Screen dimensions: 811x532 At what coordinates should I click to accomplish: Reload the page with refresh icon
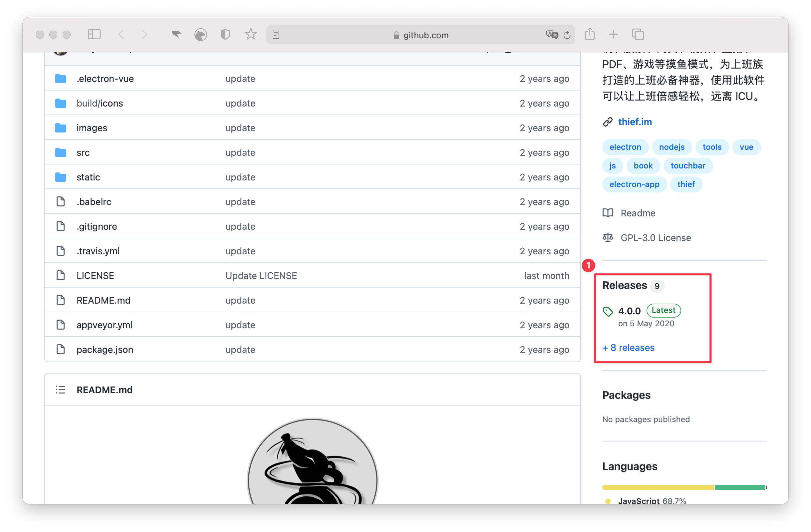pyautogui.click(x=567, y=35)
